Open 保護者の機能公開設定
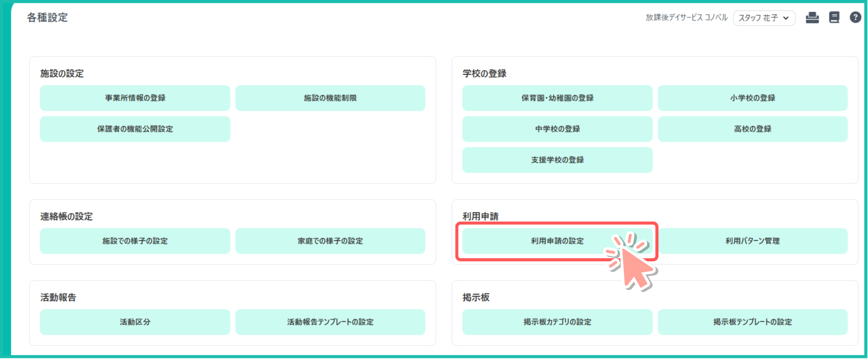868x359 pixels. pos(135,129)
